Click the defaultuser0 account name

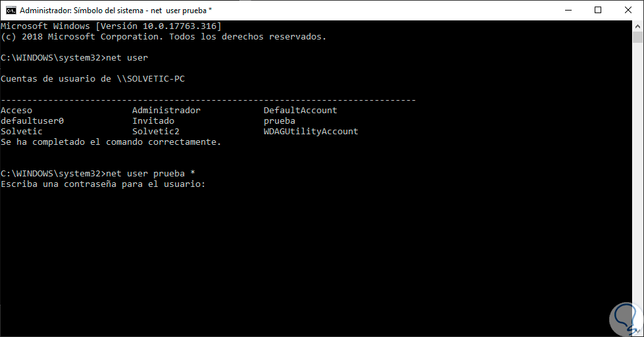click(x=32, y=121)
